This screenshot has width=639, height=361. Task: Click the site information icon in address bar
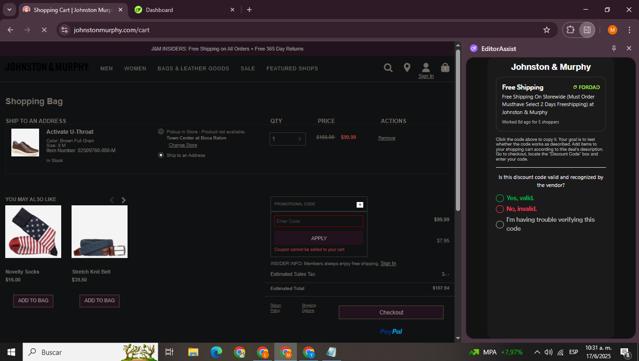[x=64, y=30]
